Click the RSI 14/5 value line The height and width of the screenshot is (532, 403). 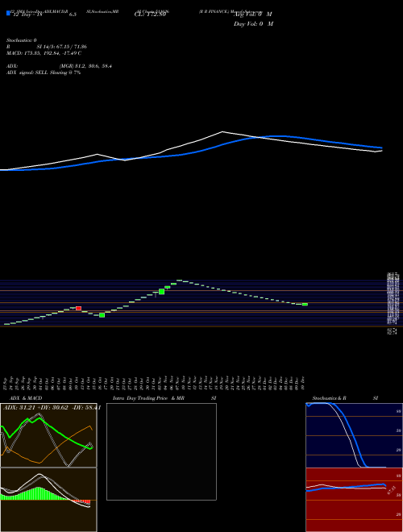47,47
